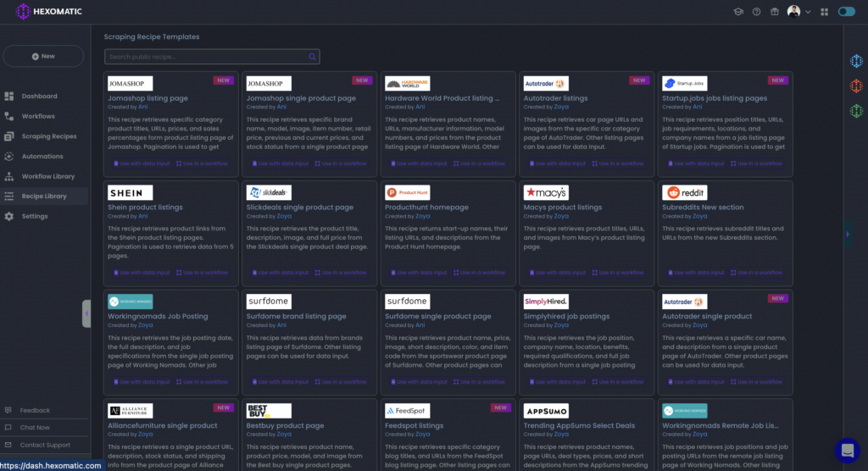The height and width of the screenshot is (471, 868).
Task: Click the green hexagon icon on right rail
Action: pyautogui.click(x=856, y=111)
